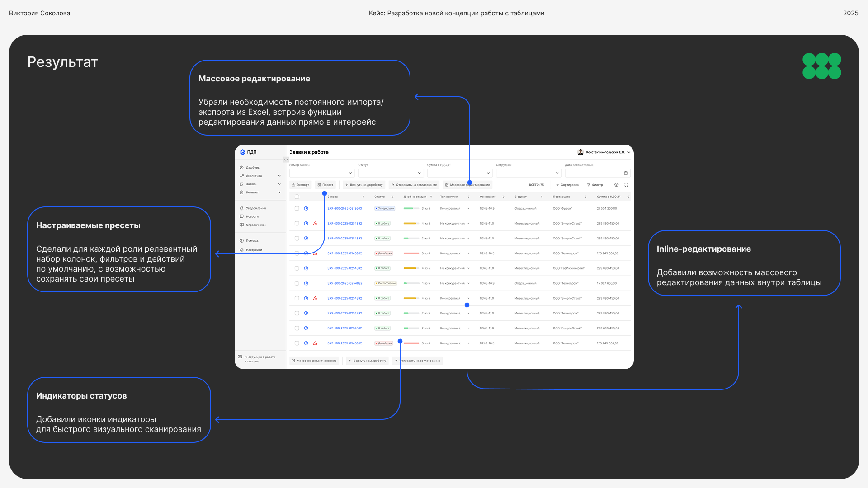
Task: Toggle the select-all checkbox in table header
Action: click(x=297, y=197)
